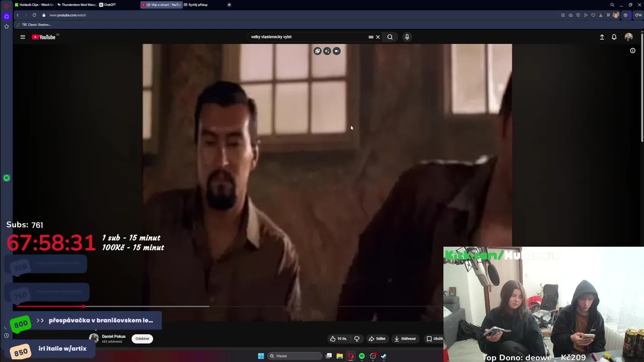The image size is (644, 362).
Task: Download the video with Stáhnout
Action: 405,338
